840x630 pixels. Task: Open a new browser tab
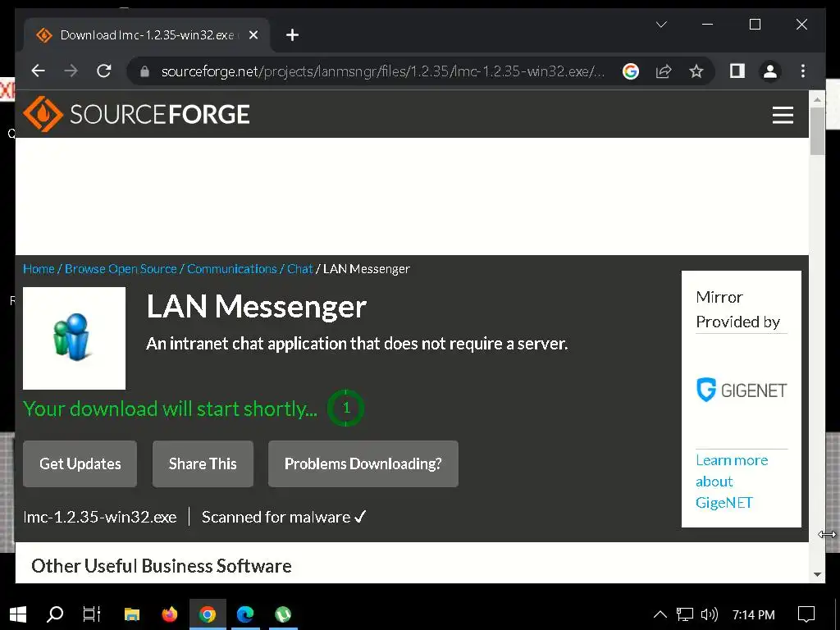coord(292,35)
